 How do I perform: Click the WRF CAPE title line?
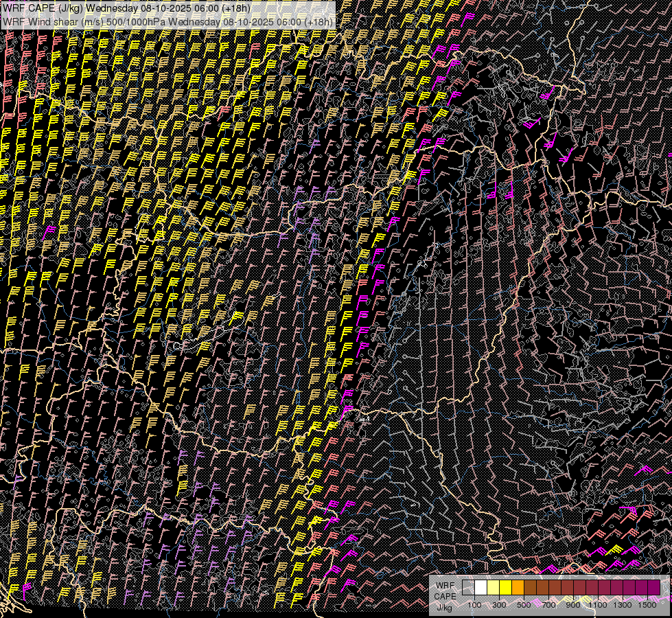point(126,8)
